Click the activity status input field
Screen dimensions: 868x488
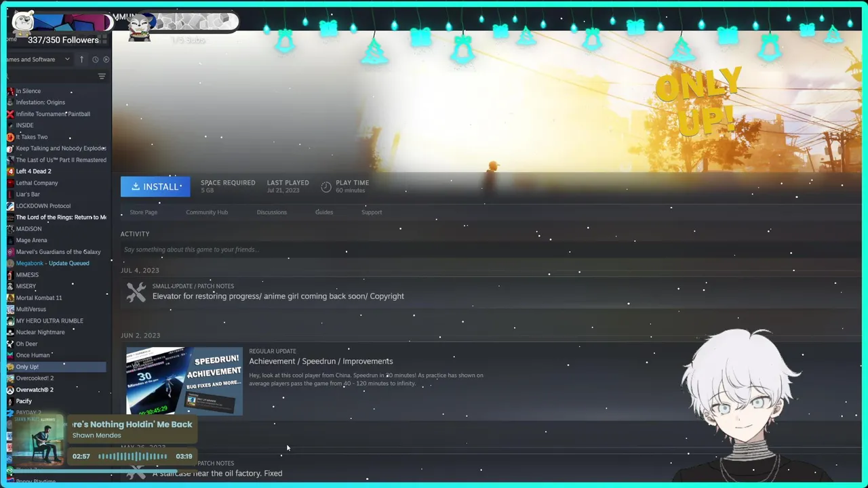[x=488, y=249]
